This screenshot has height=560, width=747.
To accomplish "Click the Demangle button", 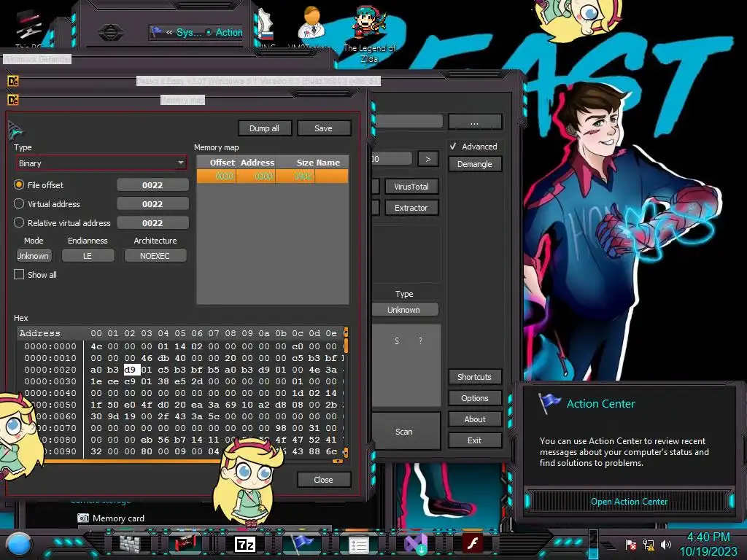I will point(474,164).
